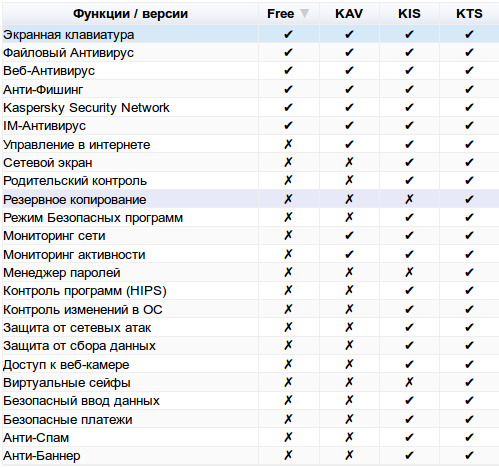Click the KTS column header
Viewport: 499px width, 468px height.
click(x=469, y=14)
